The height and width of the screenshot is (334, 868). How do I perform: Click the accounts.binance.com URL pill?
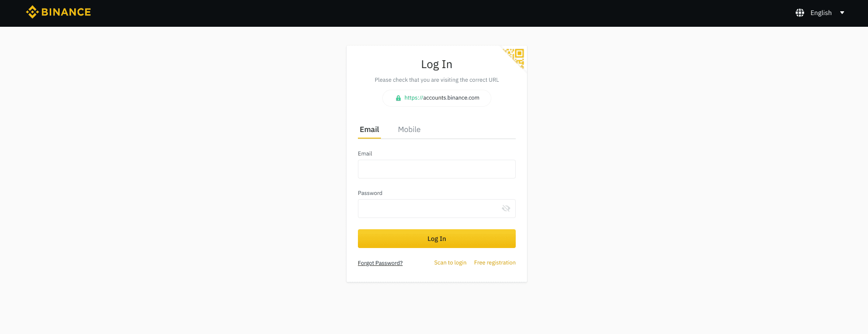pos(437,98)
